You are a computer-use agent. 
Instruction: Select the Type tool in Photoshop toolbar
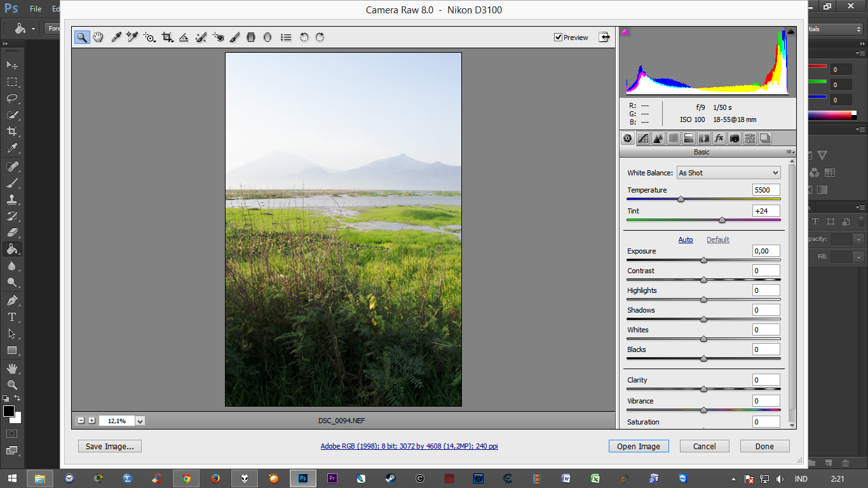12,317
